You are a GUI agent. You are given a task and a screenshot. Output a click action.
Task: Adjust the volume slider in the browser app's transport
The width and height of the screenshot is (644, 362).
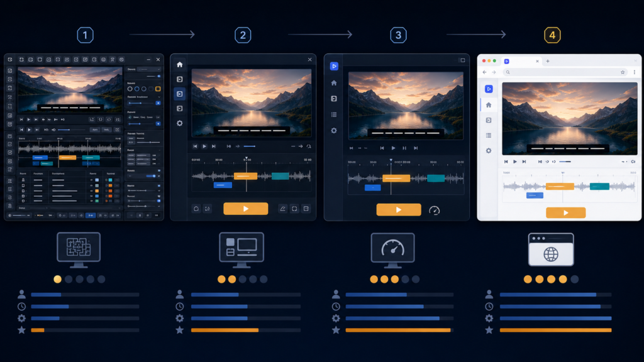pos(565,162)
